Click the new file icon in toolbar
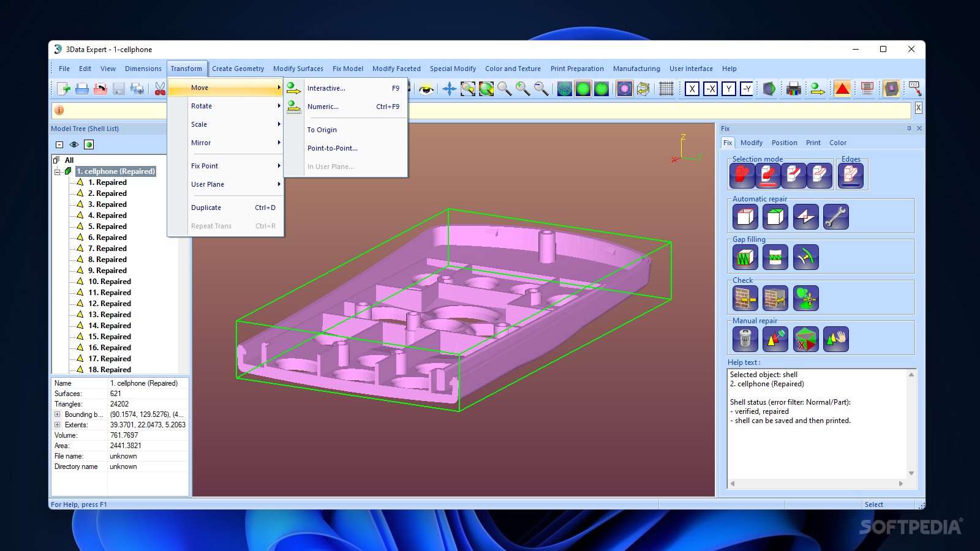This screenshot has height=551, width=980. 64,89
